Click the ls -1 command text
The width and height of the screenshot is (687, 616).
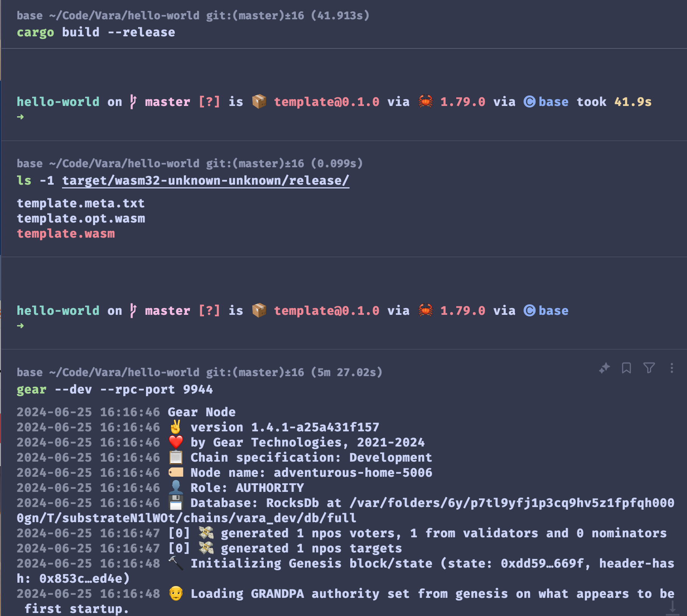click(35, 180)
